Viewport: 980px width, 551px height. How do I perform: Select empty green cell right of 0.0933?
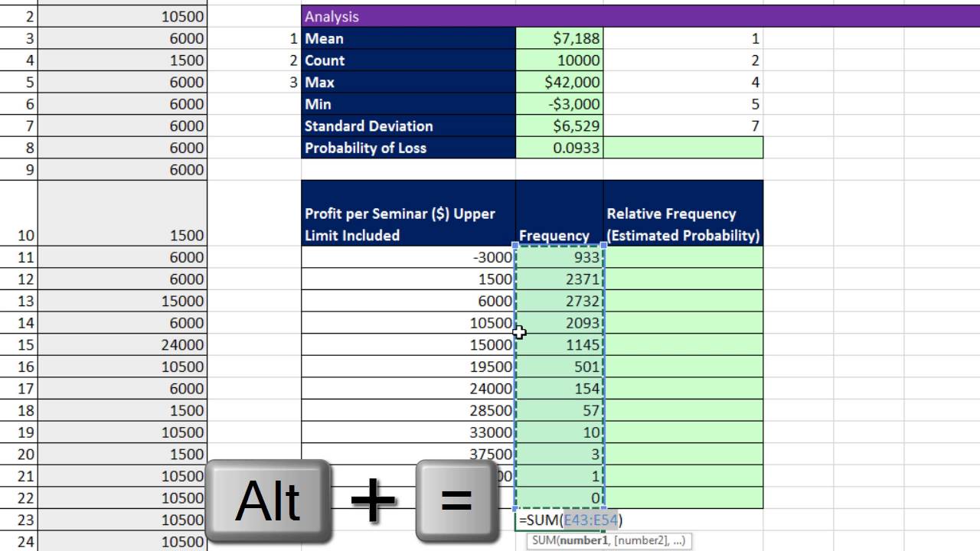[684, 148]
